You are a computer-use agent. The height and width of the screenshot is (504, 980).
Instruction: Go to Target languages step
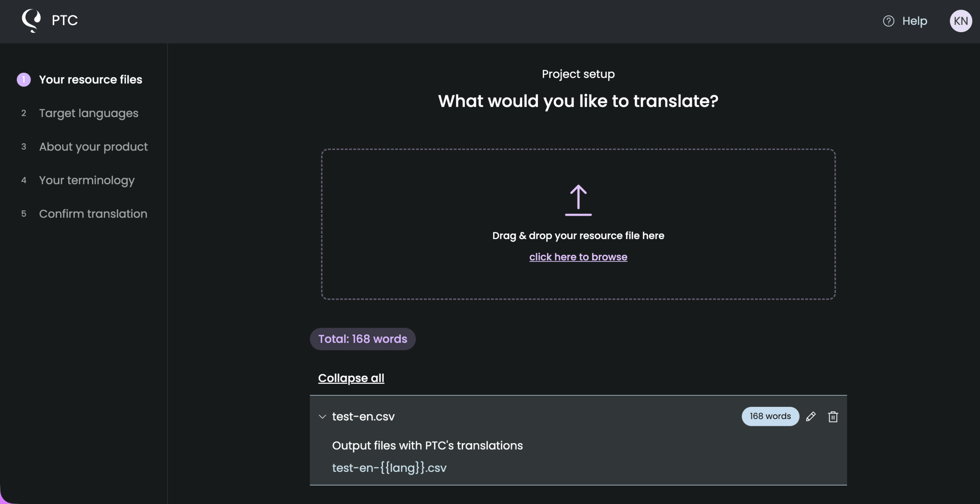point(88,113)
